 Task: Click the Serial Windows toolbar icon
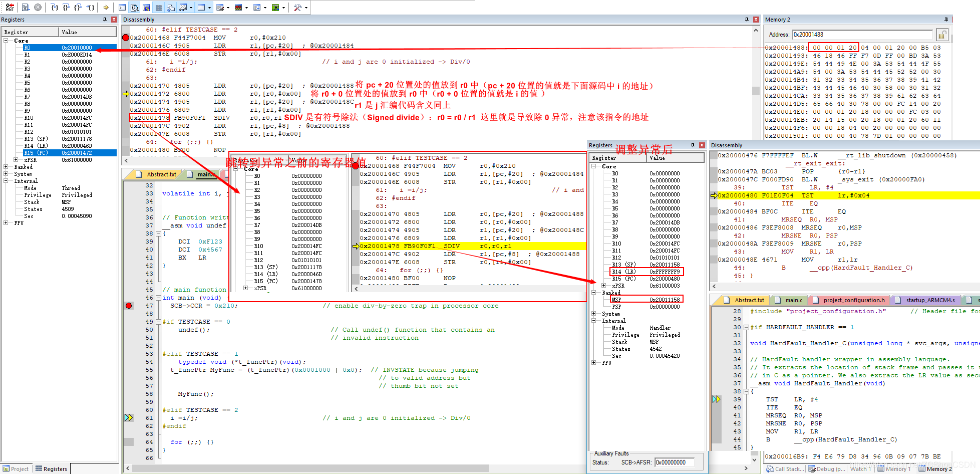220,8
